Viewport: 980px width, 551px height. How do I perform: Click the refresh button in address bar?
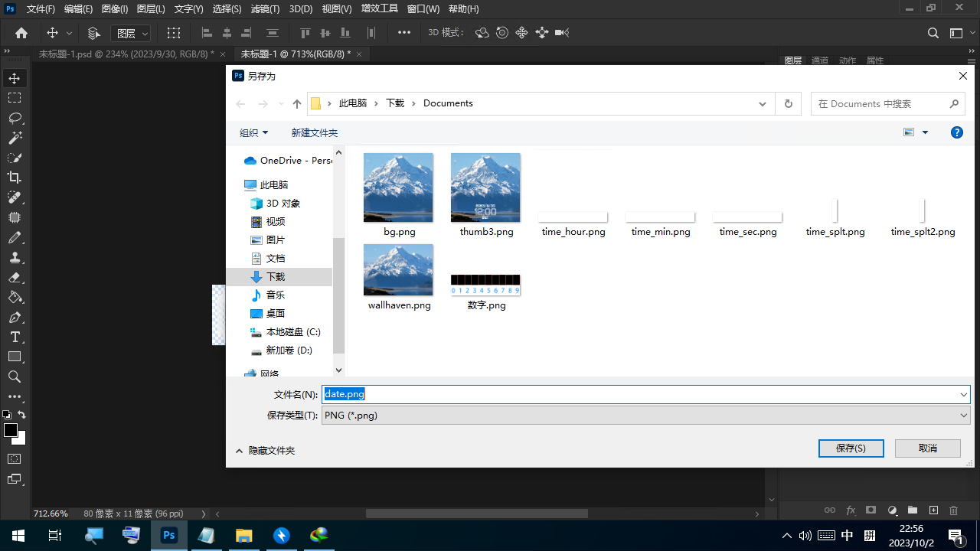coord(788,104)
